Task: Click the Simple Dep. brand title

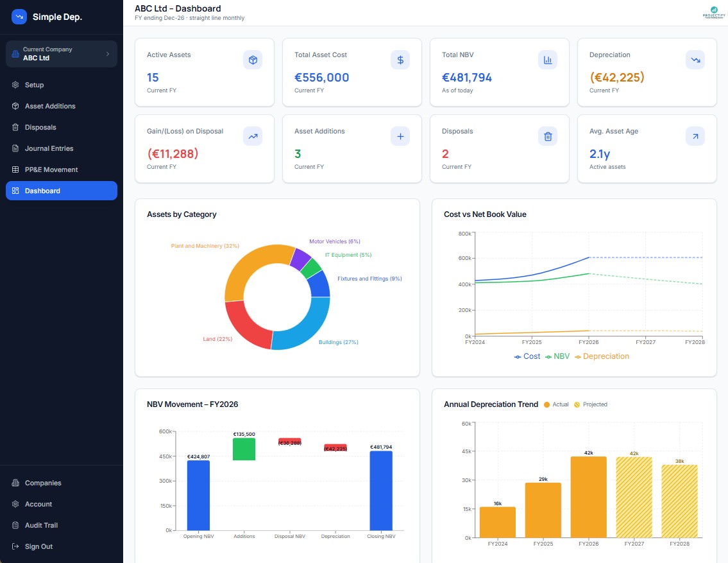Action: (x=57, y=17)
